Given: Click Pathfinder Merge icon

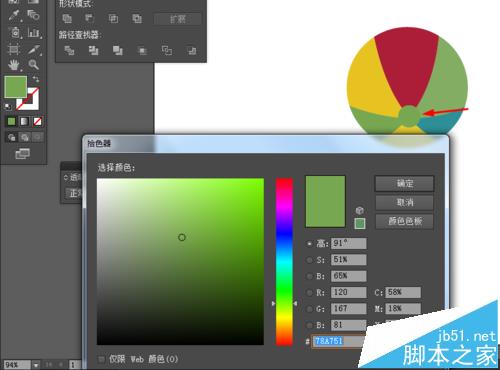Looking at the screenshot, I should tap(118, 50).
